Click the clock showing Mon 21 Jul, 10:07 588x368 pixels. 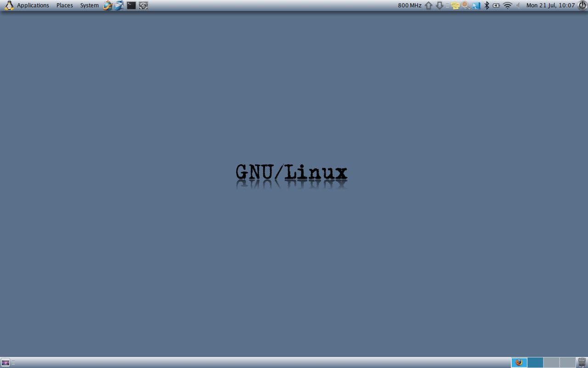[x=550, y=6]
